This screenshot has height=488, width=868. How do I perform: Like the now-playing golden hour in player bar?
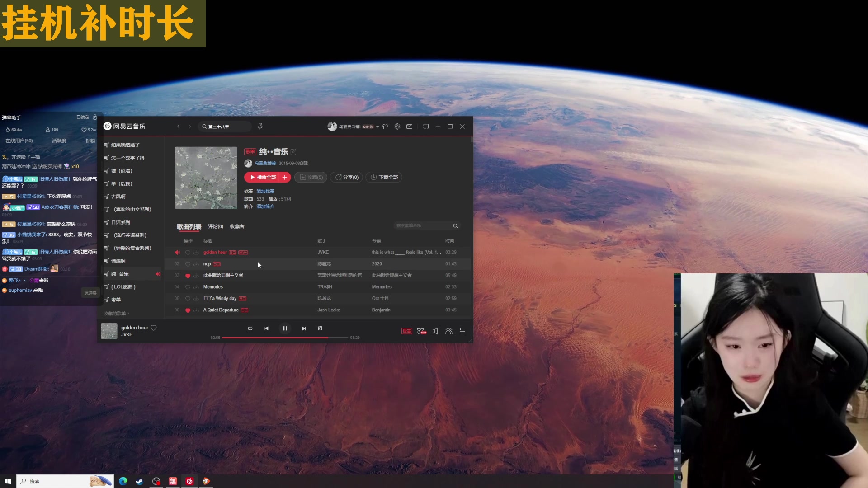[x=154, y=328]
